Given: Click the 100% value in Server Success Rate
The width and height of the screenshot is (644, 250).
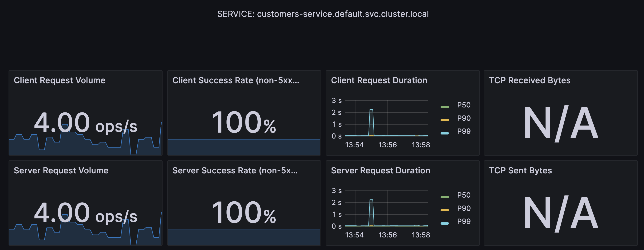Looking at the screenshot, I should click(x=244, y=212).
